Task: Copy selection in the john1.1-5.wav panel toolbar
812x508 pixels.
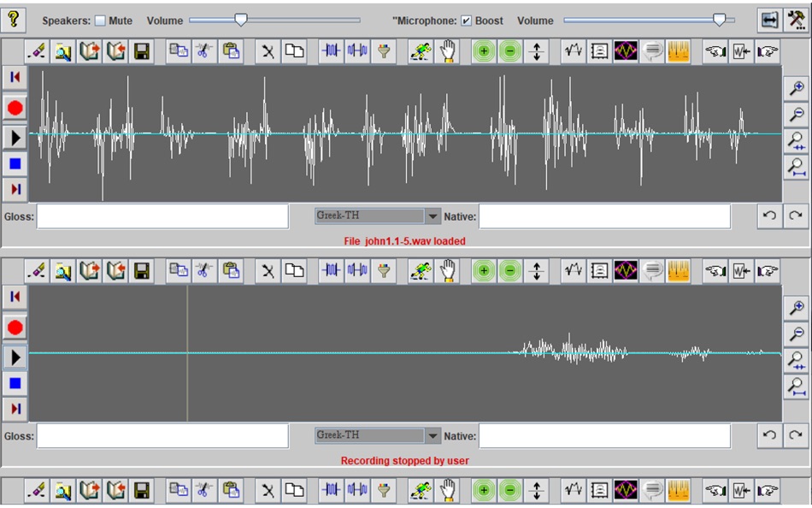Action: (179, 51)
